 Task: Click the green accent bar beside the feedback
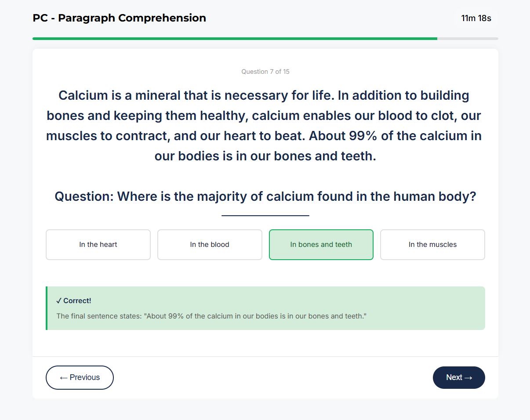coord(47,308)
